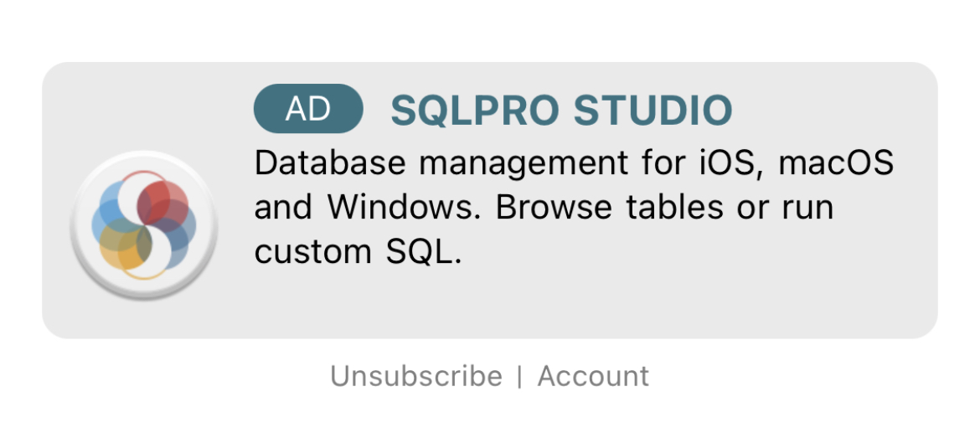Click the SQLPro Studio app icon
This screenshot has width=980, height=438.
(144, 225)
